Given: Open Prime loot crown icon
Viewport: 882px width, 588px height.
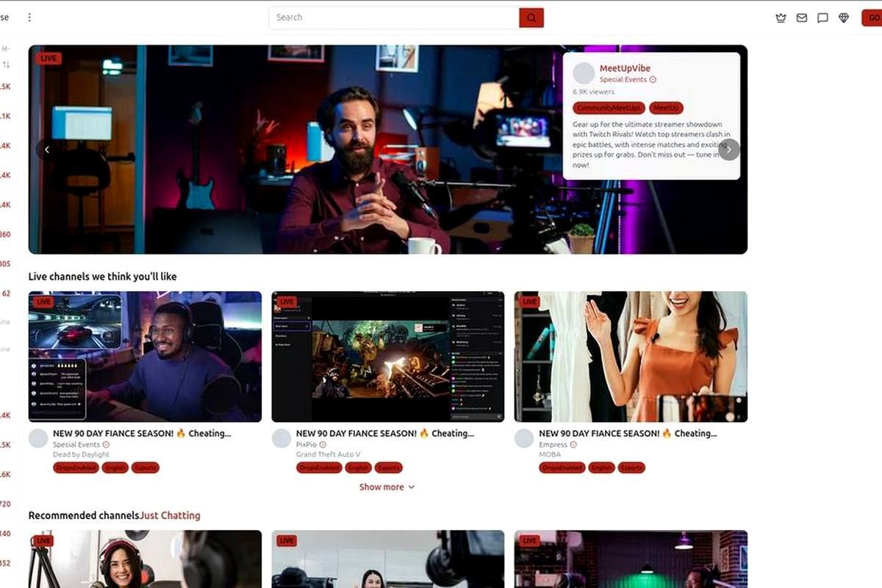Looking at the screenshot, I should (x=781, y=18).
